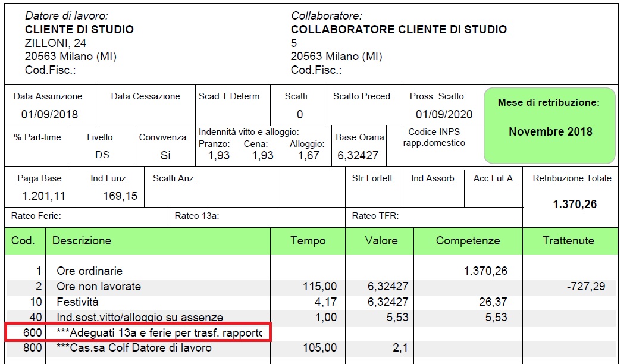The image size is (633, 364).
Task: Select the Festività row description
Action: [77, 302]
